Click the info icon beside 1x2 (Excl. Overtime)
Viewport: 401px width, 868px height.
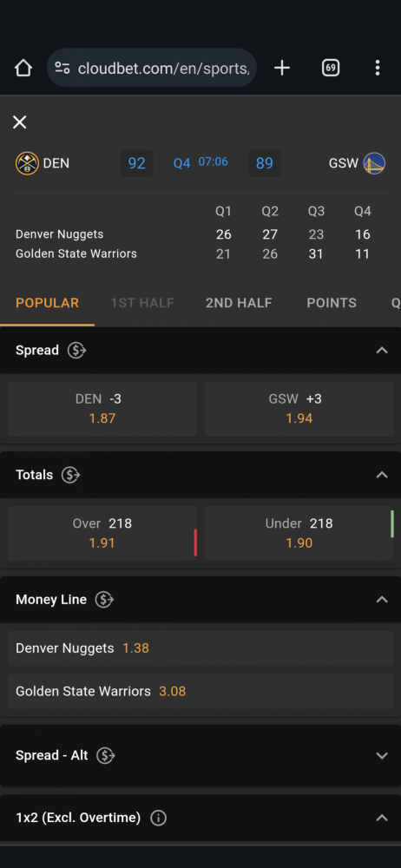159,818
